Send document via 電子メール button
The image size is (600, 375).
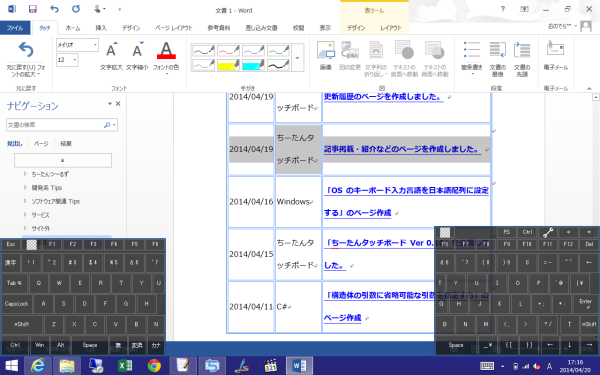pos(556,56)
